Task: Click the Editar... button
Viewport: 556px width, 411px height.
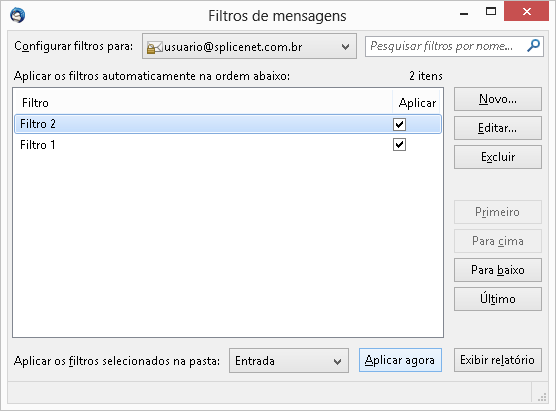Action: point(498,128)
